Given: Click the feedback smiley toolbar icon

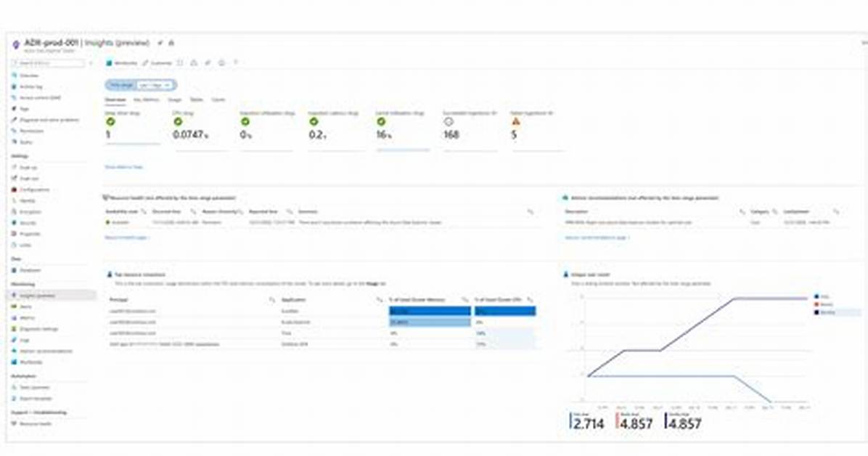Looking at the screenshot, I should coord(221,63).
